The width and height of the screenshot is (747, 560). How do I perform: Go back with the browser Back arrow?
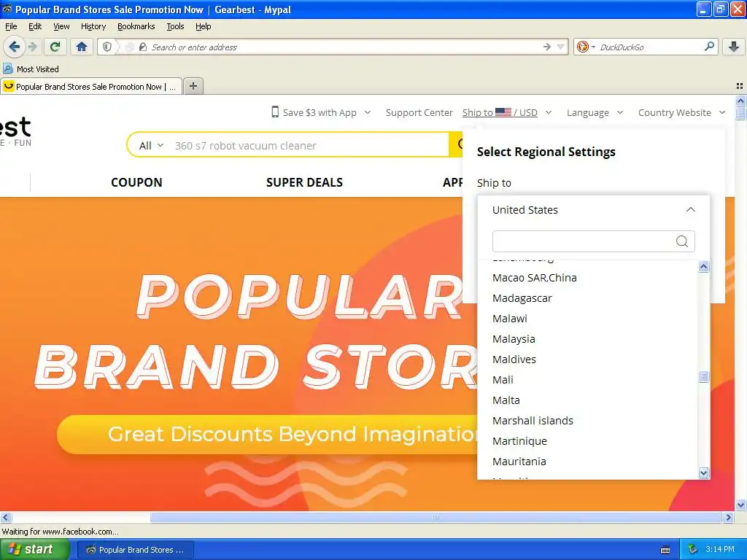click(x=14, y=47)
